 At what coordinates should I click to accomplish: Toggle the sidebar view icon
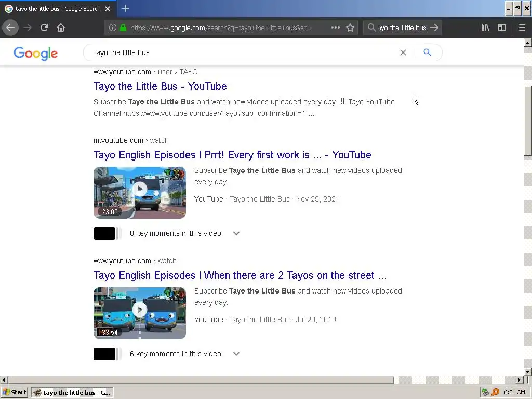(502, 28)
